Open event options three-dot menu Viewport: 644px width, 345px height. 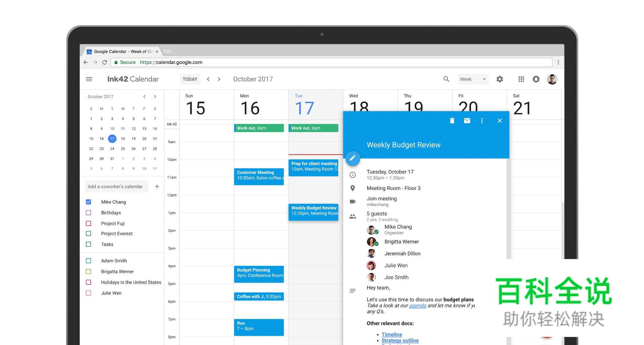[x=482, y=121]
